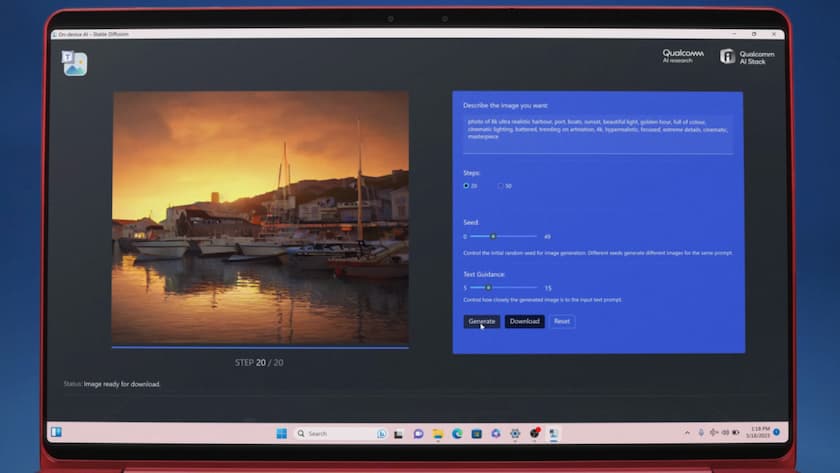Click the Download button
The image size is (840, 473).
point(524,321)
